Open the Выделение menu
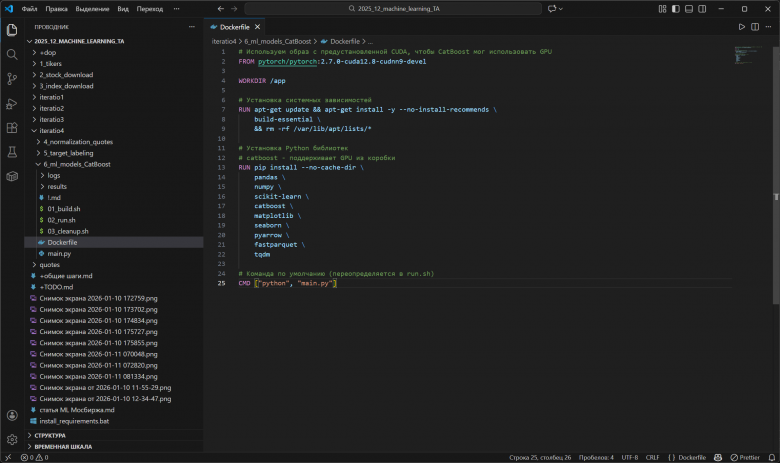Image resolution: width=780 pixels, height=463 pixels. coord(93,8)
